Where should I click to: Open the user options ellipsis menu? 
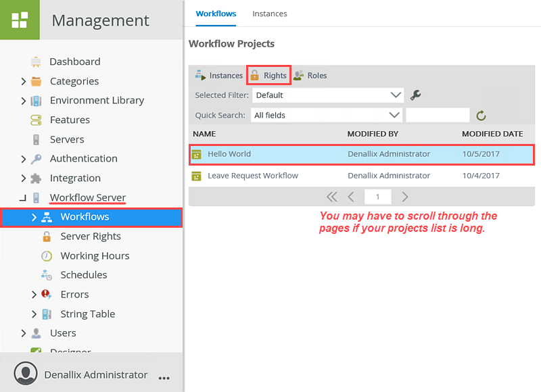pos(164,378)
